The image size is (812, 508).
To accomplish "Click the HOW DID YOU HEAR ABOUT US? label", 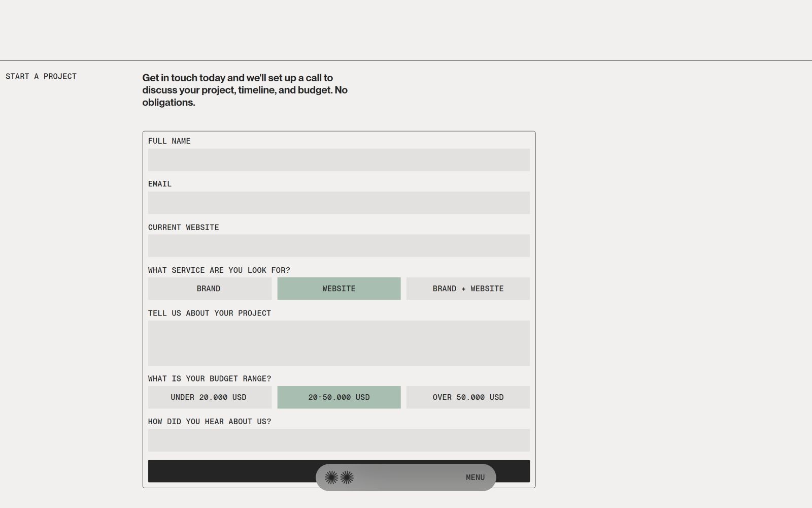I will point(210,422).
